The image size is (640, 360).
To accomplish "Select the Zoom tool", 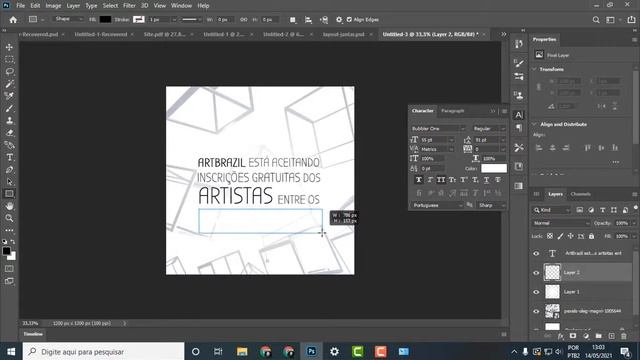I will [9, 218].
